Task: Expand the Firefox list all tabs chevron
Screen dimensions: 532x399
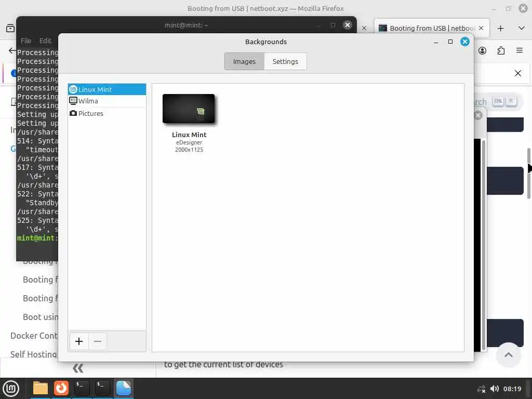Action: [522, 28]
